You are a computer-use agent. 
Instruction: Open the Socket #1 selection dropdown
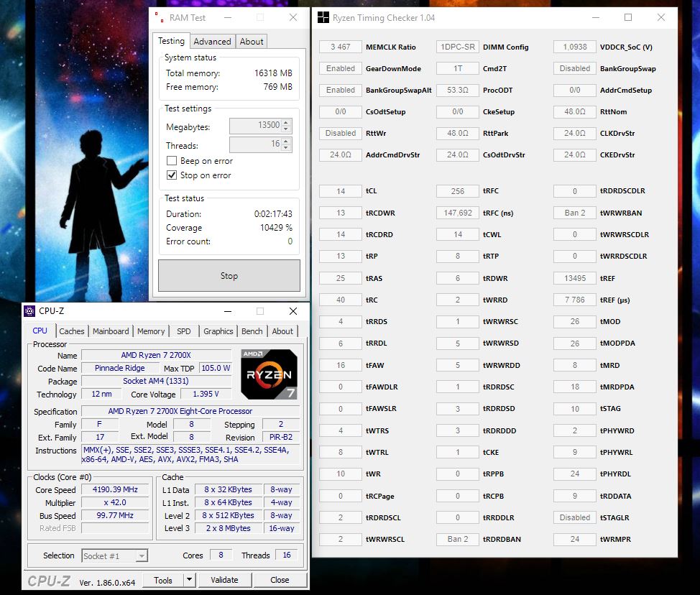click(x=142, y=555)
